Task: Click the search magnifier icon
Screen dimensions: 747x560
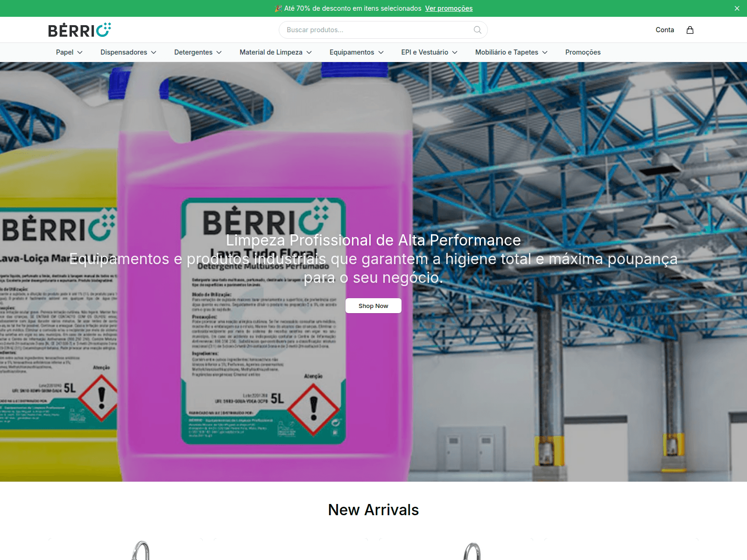Action: pyautogui.click(x=477, y=30)
